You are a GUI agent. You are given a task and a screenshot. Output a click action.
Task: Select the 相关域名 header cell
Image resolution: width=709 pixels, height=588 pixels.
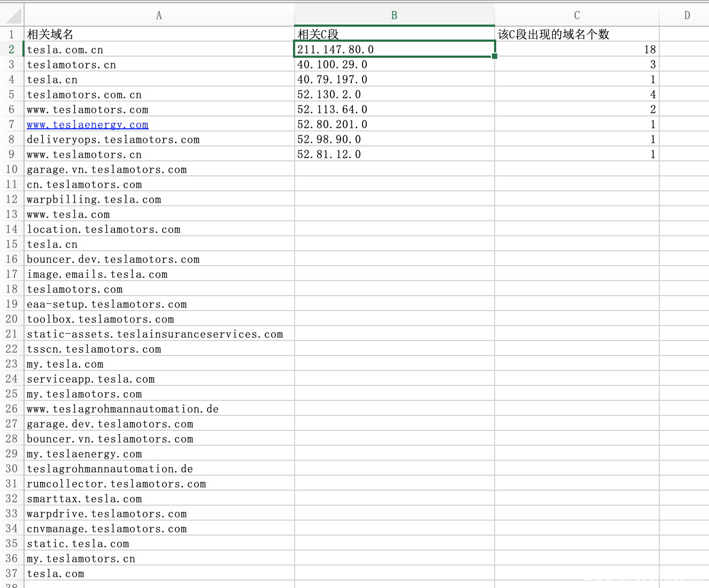(x=159, y=35)
